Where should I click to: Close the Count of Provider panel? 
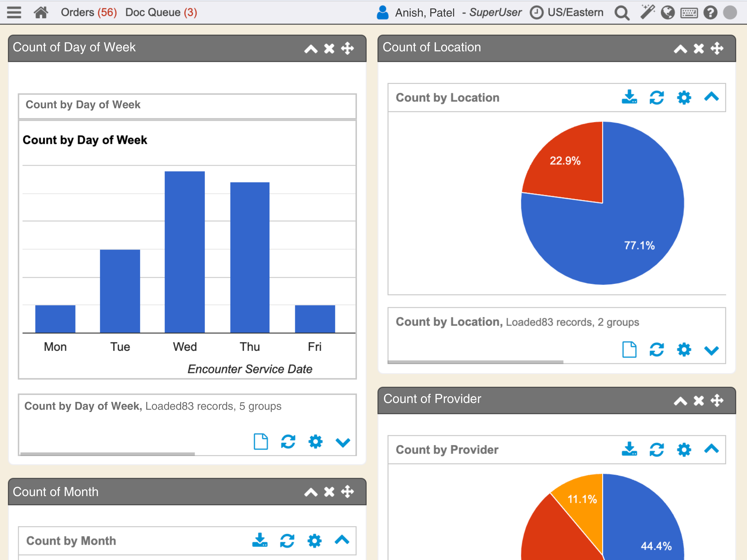699,401
